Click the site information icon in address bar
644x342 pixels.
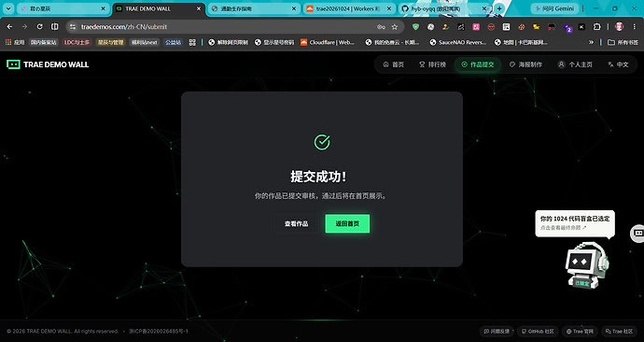[73, 27]
